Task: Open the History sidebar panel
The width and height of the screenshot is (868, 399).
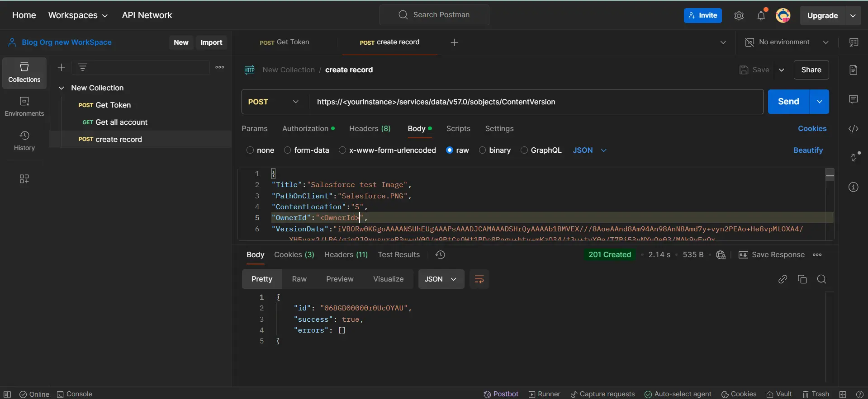Action: tap(24, 141)
